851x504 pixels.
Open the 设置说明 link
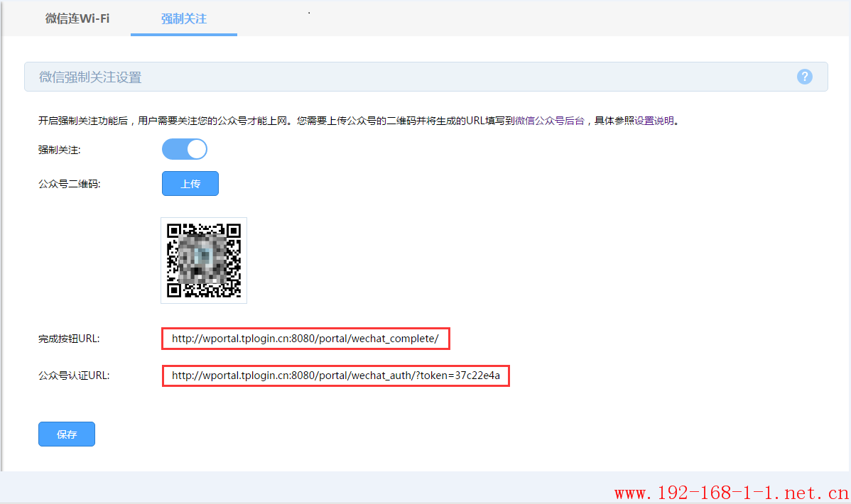pyautogui.click(x=654, y=121)
